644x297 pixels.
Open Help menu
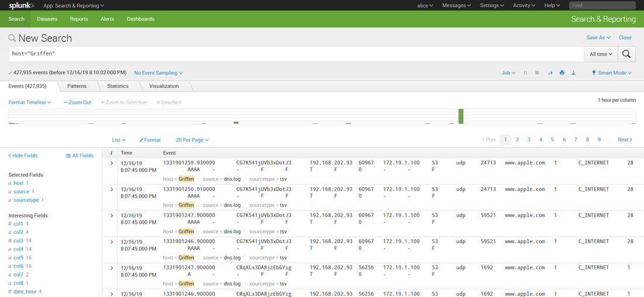552,5
